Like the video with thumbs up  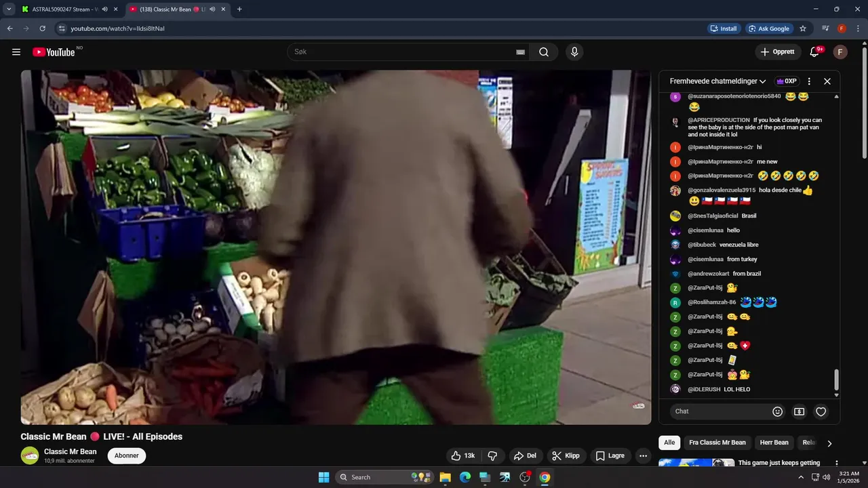point(463,455)
